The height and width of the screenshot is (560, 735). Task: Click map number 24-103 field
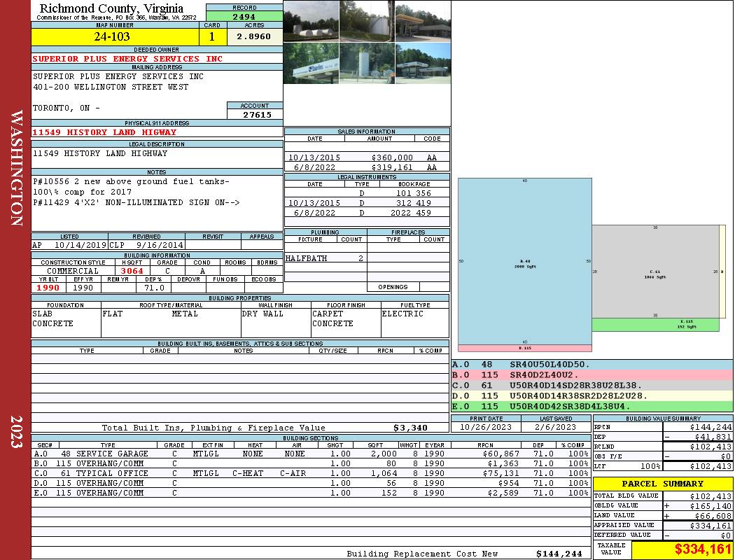click(115, 36)
